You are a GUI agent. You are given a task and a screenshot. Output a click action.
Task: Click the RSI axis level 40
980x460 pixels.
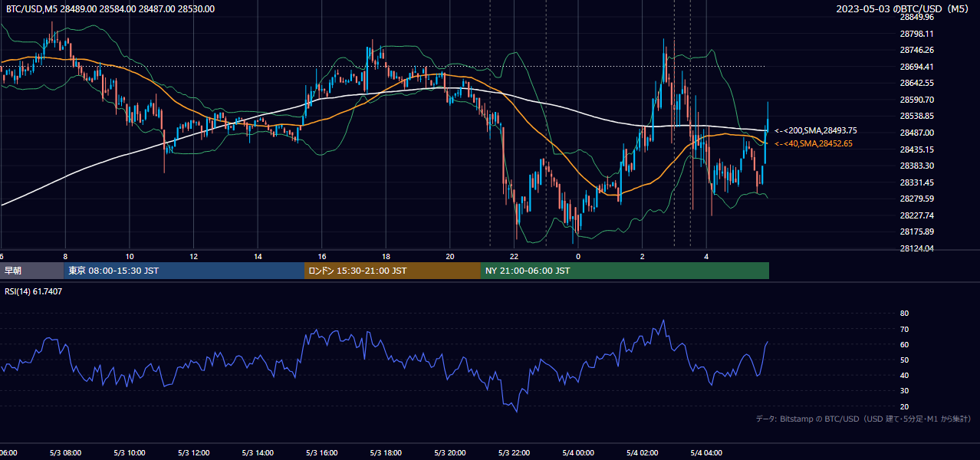tap(904, 375)
